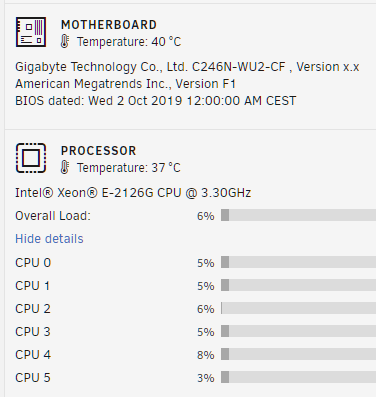The height and width of the screenshot is (397, 376).
Task: Click the processor Temperature 37 °C reading
Action: [x=129, y=168]
